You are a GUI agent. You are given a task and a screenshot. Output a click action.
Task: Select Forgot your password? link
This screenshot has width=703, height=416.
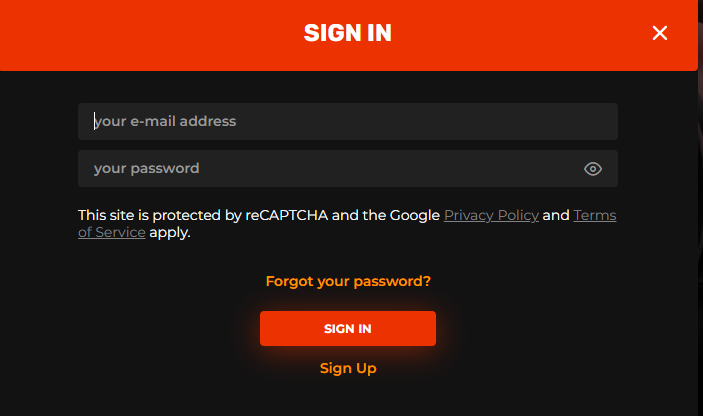tap(348, 281)
